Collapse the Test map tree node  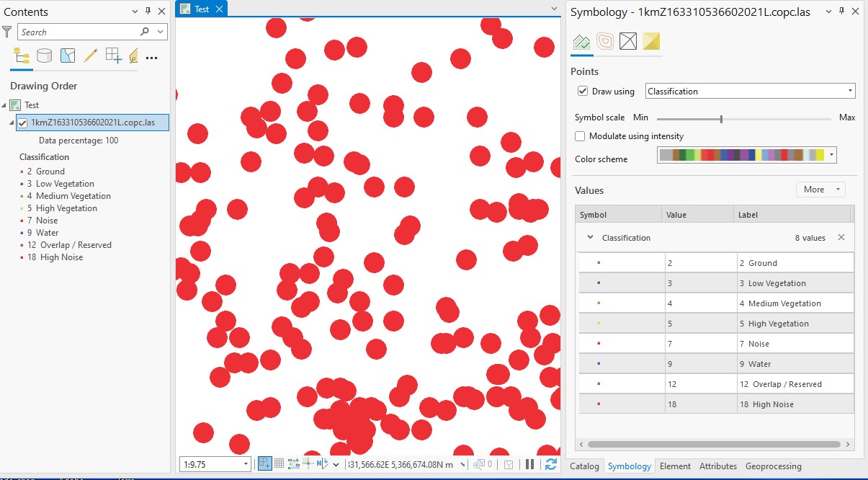pos(4,105)
